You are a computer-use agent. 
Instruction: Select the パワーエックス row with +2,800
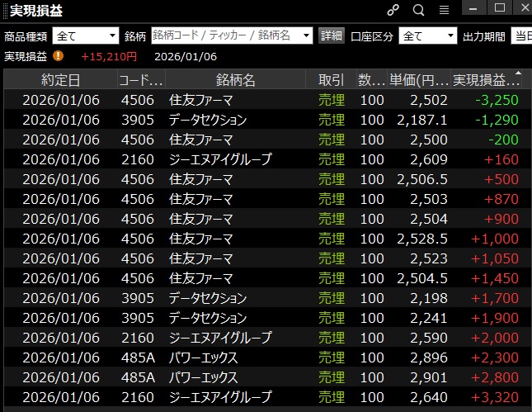[x=264, y=377]
